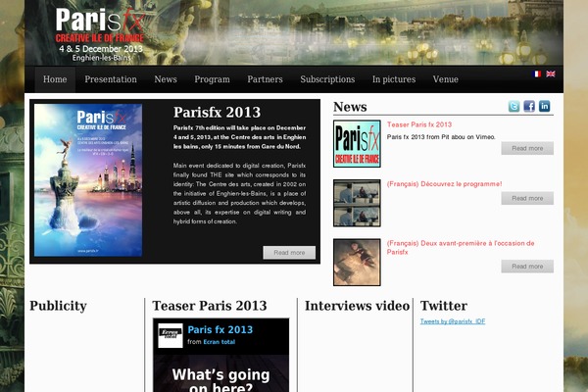
Task: Open the Partners menu item
Action: click(x=265, y=79)
